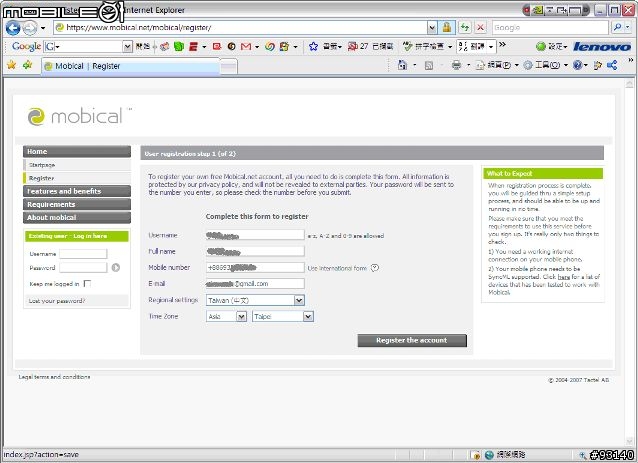Click the mobical.net address bar URL
This screenshot has height=463, width=638.
click(138, 28)
